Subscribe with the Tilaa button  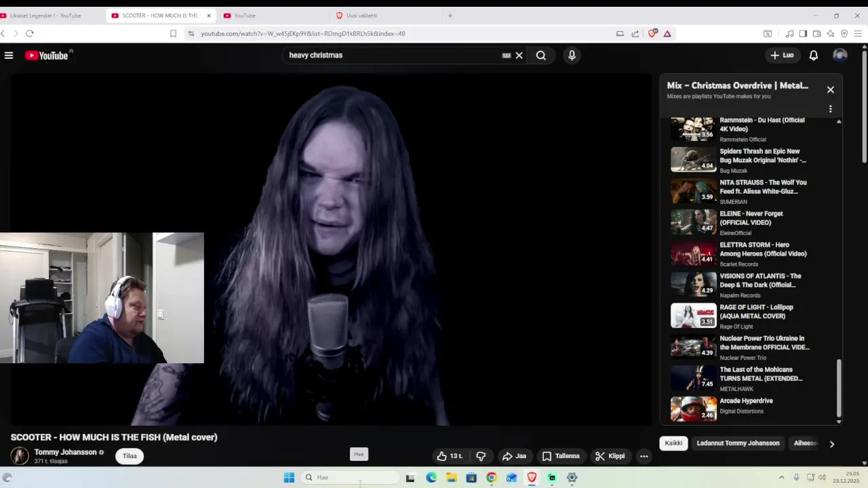click(x=130, y=456)
